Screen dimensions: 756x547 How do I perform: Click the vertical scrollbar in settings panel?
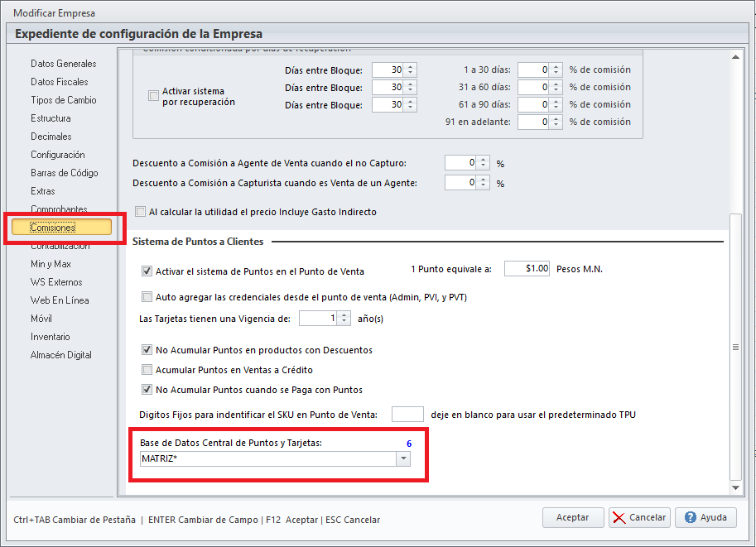(x=735, y=348)
